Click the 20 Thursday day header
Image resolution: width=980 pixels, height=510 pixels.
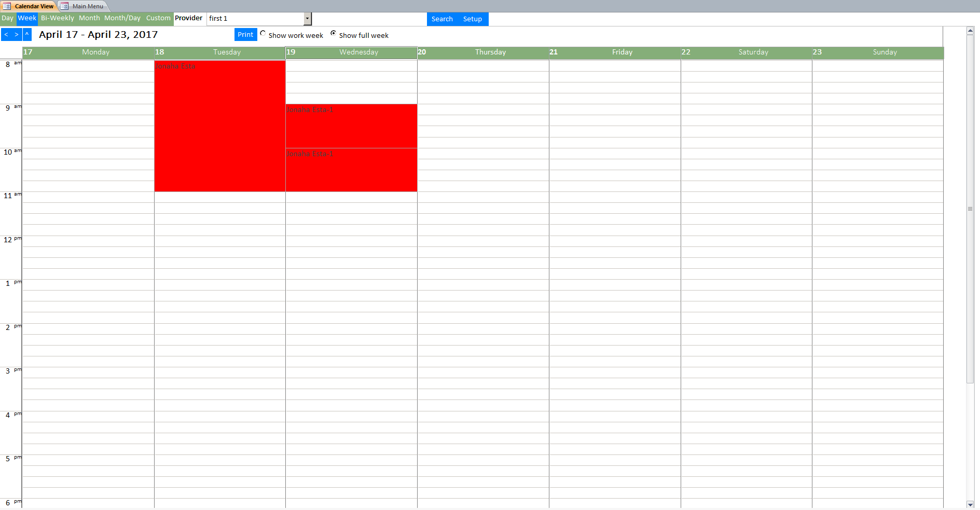pos(483,52)
